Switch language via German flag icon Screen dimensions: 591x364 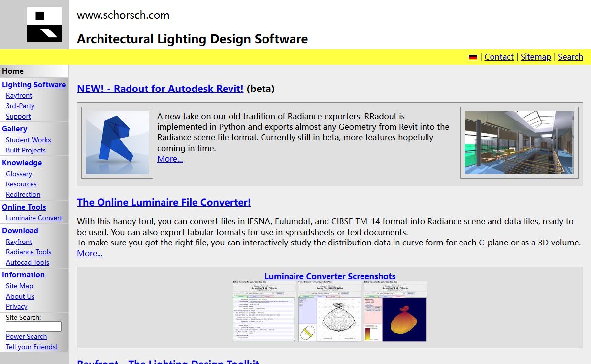(x=473, y=57)
